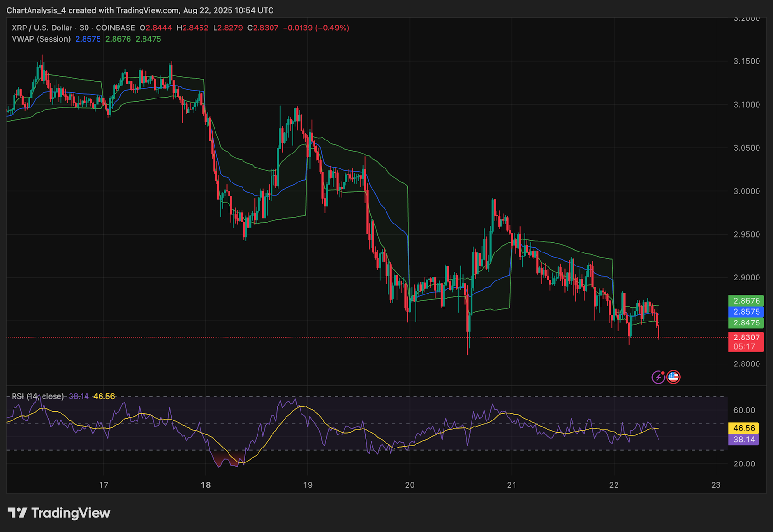
Task: Click the purple lightning bolt event icon
Action: tap(658, 377)
